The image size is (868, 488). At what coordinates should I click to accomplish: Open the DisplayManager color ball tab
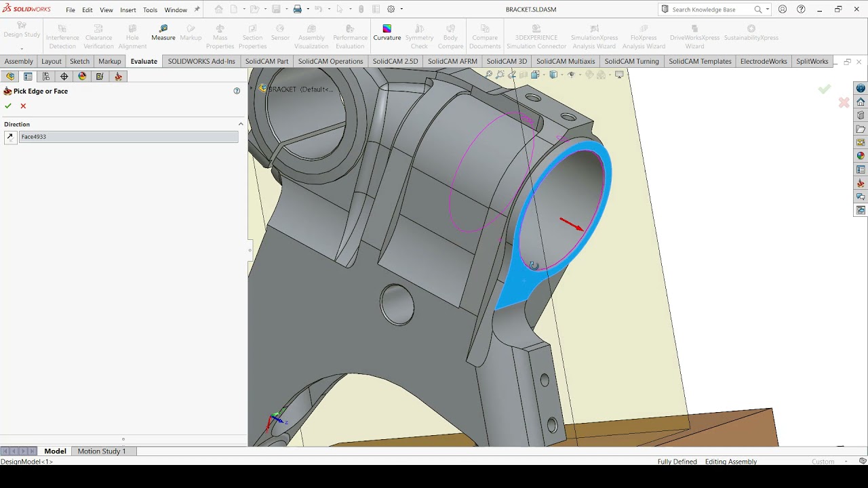[83, 77]
